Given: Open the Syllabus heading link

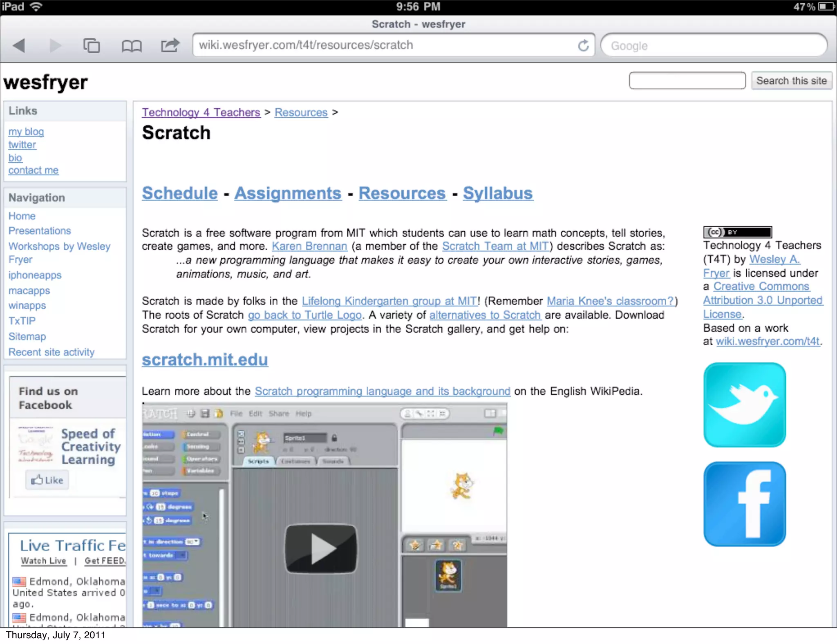Looking at the screenshot, I should [x=497, y=193].
